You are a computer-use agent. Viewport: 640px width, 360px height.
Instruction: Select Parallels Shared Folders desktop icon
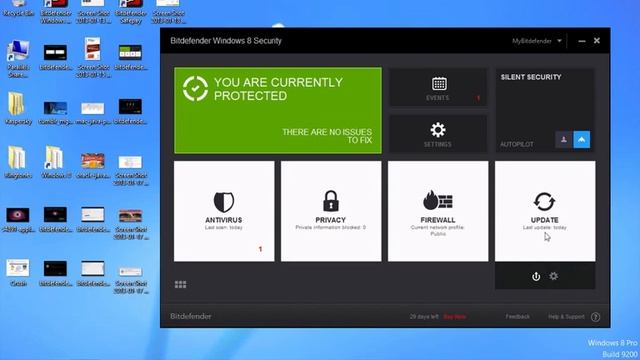click(18, 59)
